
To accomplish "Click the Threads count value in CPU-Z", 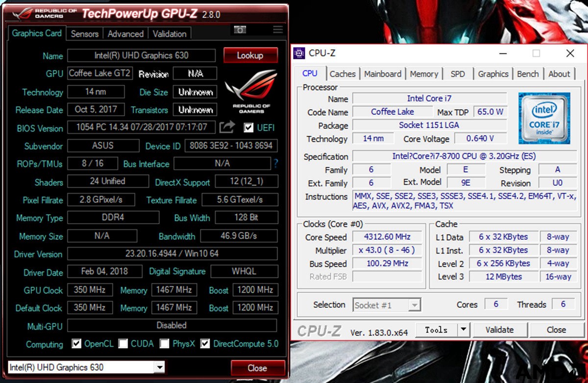I will pos(563,304).
